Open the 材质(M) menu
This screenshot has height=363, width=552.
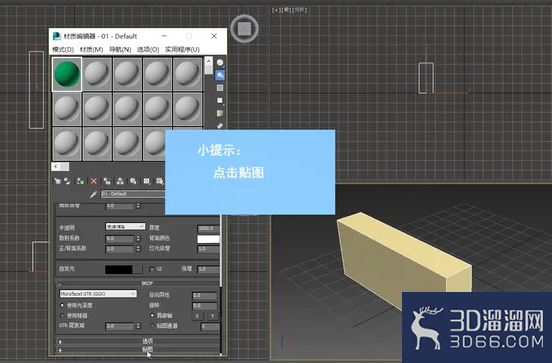click(x=91, y=50)
